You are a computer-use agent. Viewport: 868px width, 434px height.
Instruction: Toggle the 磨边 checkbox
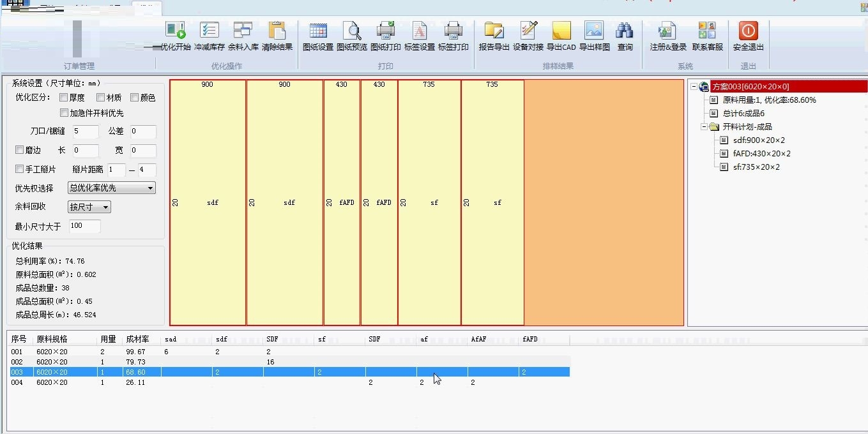(x=19, y=150)
